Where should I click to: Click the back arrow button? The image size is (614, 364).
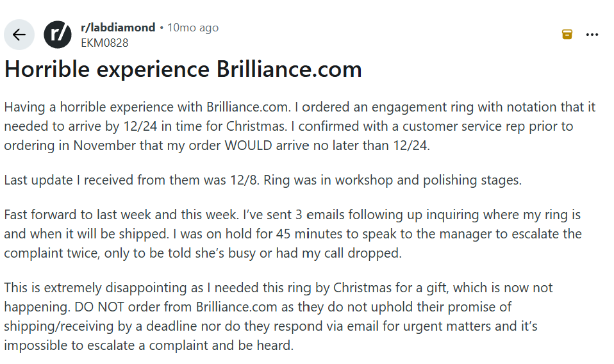coord(19,35)
